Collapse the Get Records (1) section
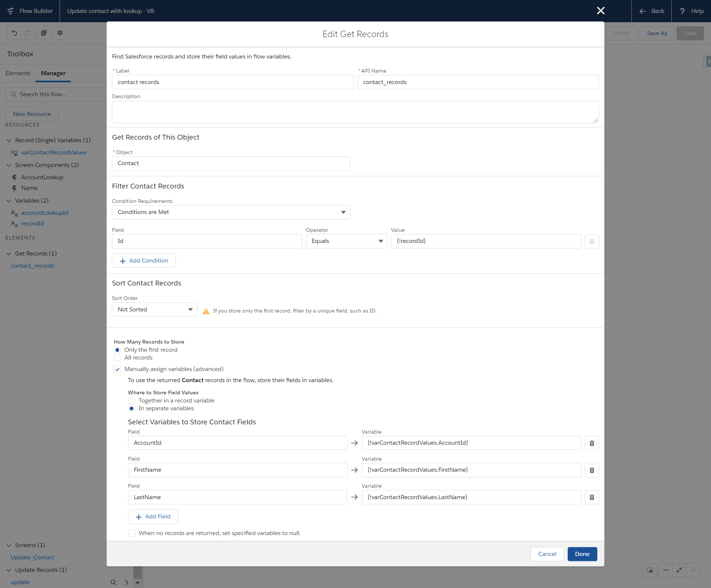The height and width of the screenshot is (588, 711). click(9, 254)
